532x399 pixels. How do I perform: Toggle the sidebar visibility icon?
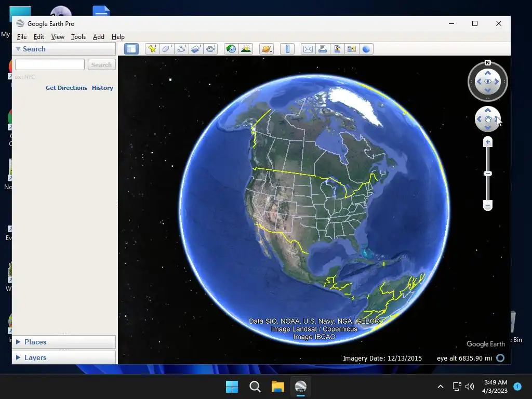(131, 49)
